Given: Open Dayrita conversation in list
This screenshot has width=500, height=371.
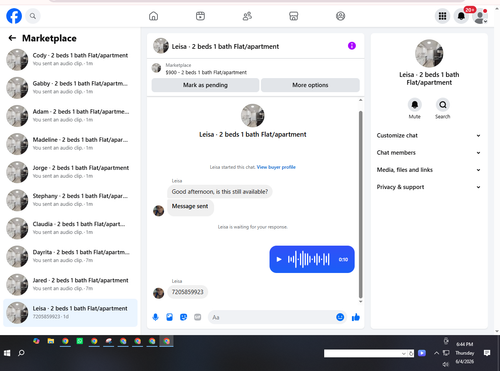Looking at the screenshot, I should point(70,256).
